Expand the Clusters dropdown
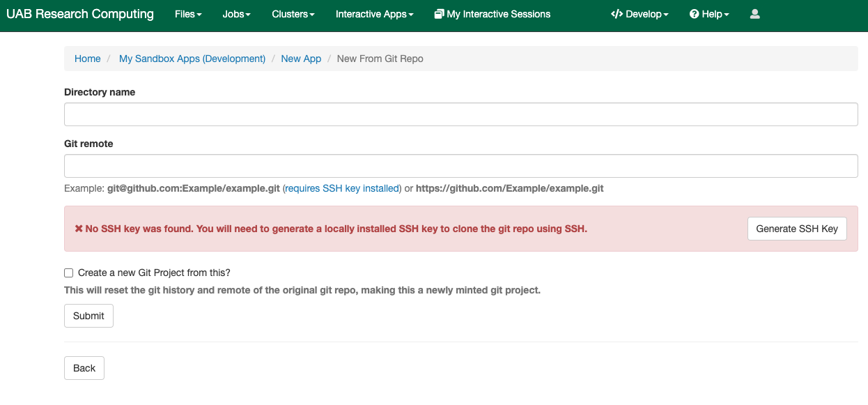This screenshot has width=868, height=405. 293,14
